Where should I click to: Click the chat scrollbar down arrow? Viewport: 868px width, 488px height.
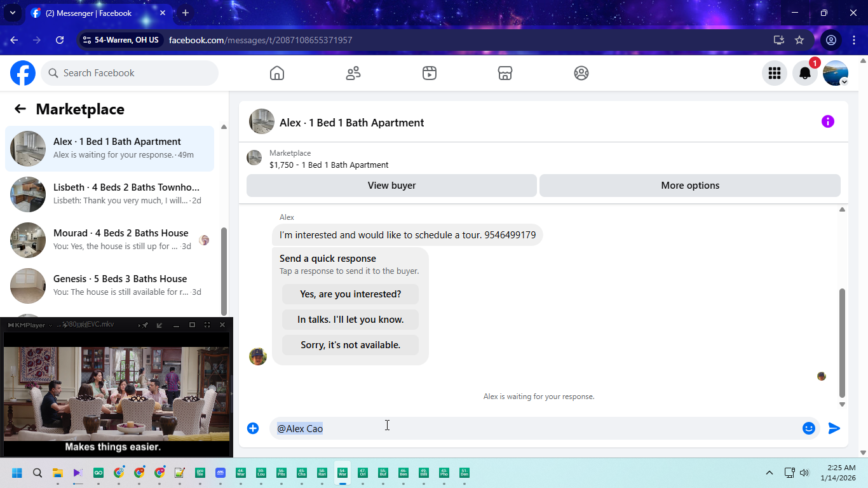842,404
